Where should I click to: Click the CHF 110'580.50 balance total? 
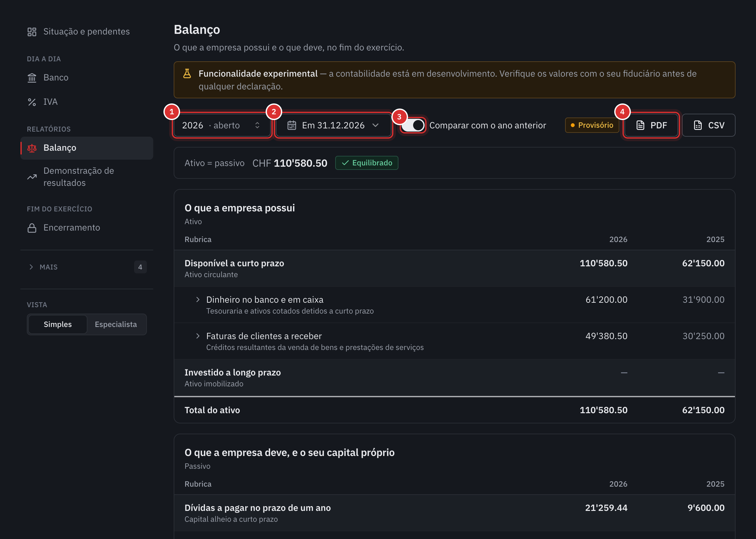point(290,163)
